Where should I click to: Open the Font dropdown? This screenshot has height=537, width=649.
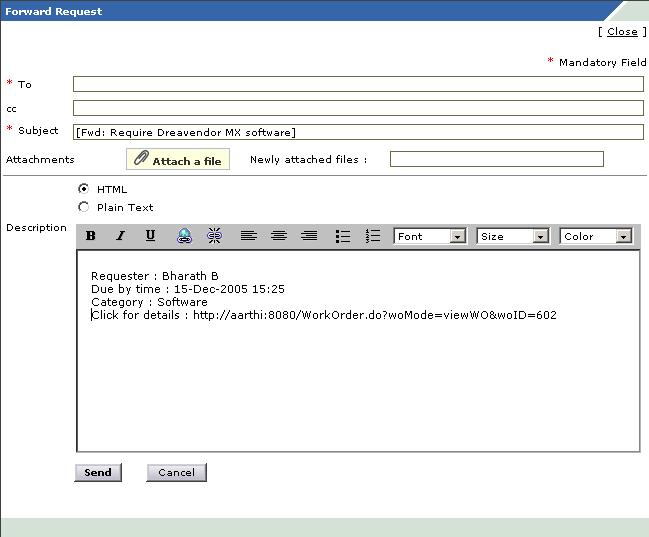(x=430, y=237)
